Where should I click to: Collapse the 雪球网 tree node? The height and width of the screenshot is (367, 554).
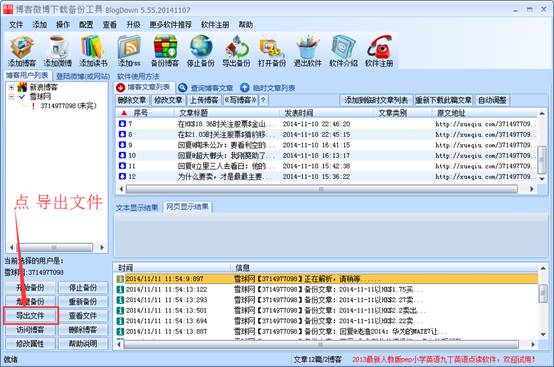pos(12,96)
